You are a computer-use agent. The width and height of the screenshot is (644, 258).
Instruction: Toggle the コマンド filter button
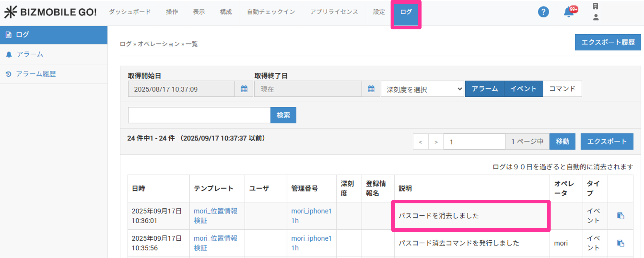(x=562, y=89)
